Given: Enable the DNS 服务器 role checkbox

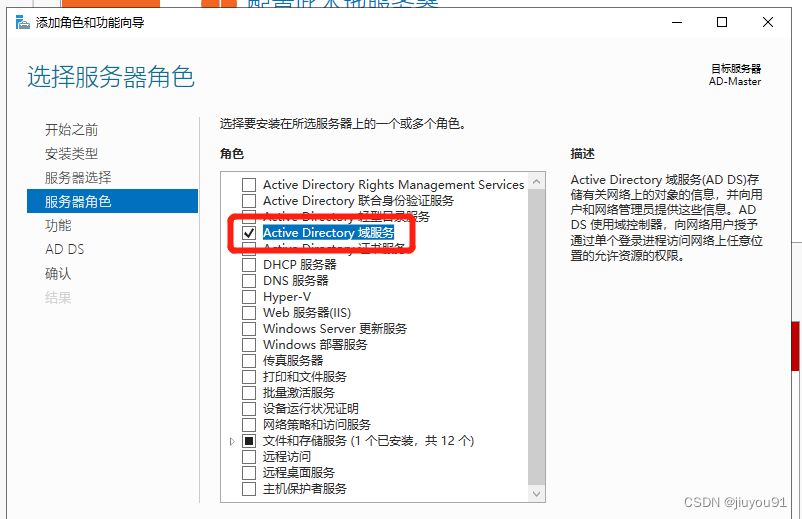Looking at the screenshot, I should coord(249,281).
